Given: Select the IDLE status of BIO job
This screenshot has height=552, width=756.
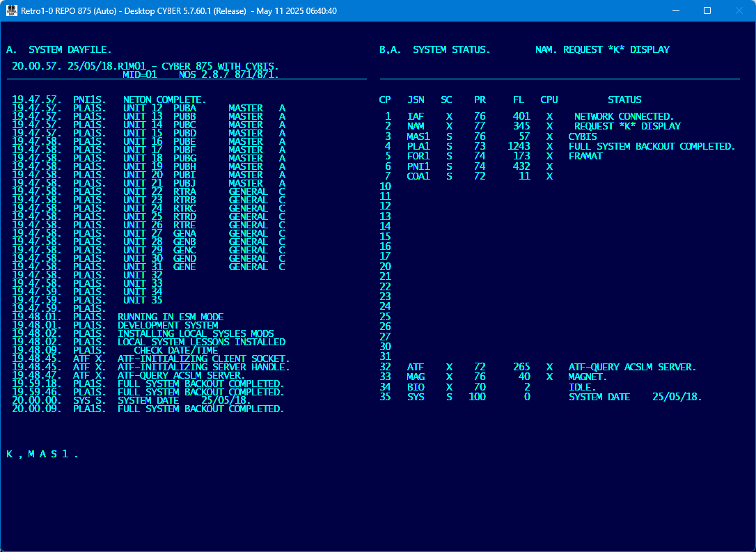Looking at the screenshot, I should pyautogui.click(x=582, y=387).
